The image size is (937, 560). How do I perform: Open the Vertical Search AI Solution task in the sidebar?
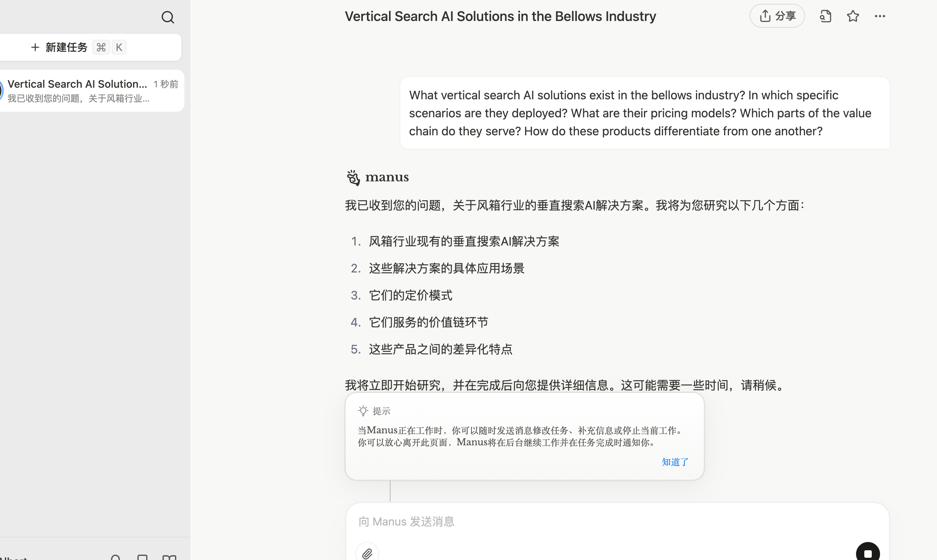(91, 91)
